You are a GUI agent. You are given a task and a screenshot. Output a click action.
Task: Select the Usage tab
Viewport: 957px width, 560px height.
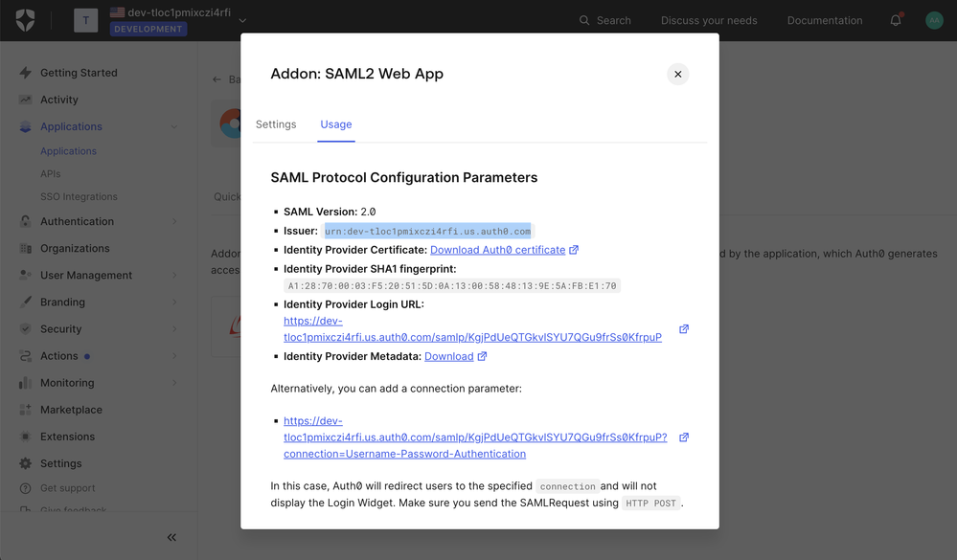tap(335, 123)
